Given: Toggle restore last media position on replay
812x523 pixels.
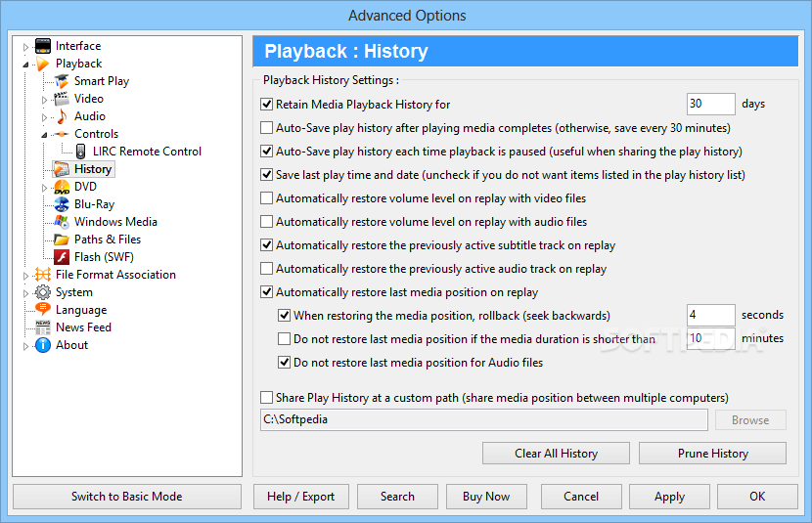Looking at the screenshot, I should tap(266, 292).
